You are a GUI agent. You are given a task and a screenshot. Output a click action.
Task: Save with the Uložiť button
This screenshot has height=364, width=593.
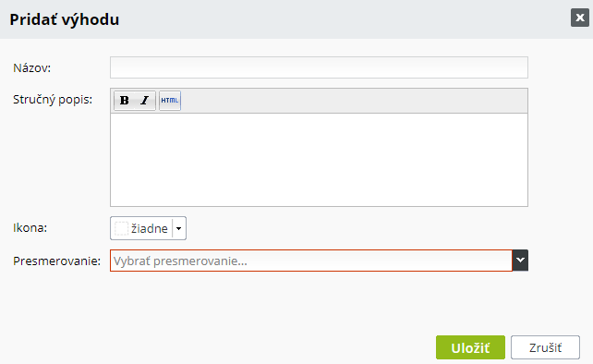click(470, 347)
